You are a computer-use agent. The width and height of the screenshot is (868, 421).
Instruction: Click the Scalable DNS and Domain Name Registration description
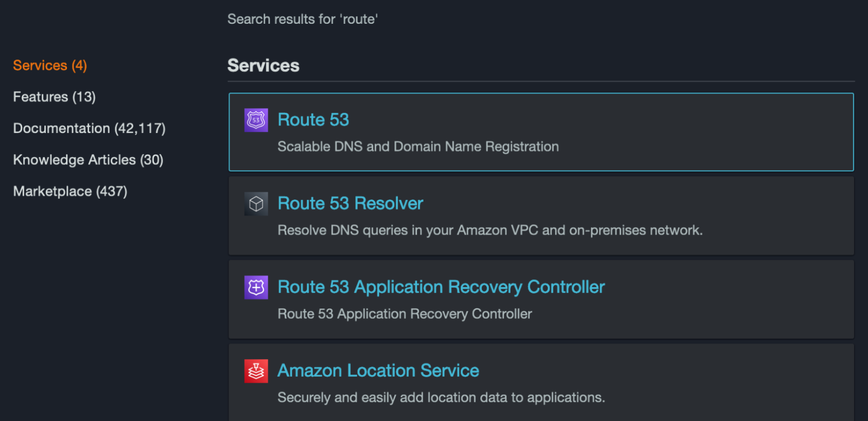click(x=418, y=146)
